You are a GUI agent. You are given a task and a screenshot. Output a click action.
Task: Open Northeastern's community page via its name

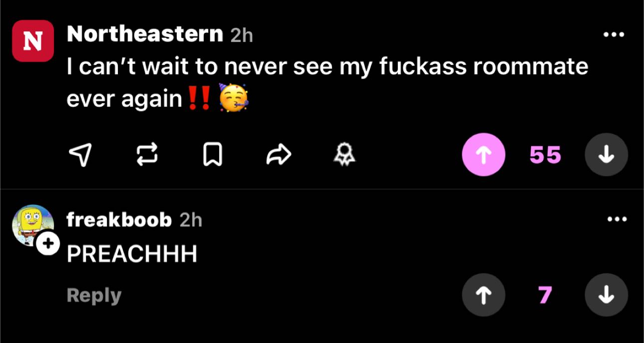coord(145,34)
